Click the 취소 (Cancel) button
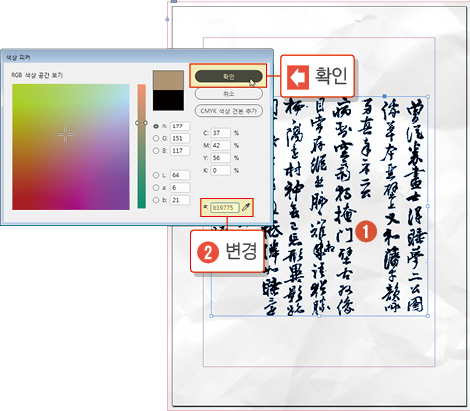Screen dimensions: 470x411 click(x=228, y=94)
